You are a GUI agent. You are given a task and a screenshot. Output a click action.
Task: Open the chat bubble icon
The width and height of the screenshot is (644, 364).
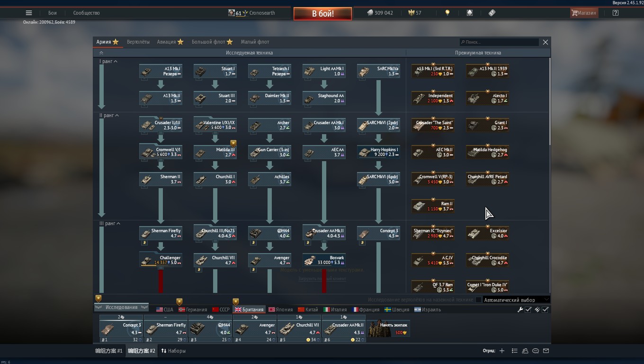point(536,351)
